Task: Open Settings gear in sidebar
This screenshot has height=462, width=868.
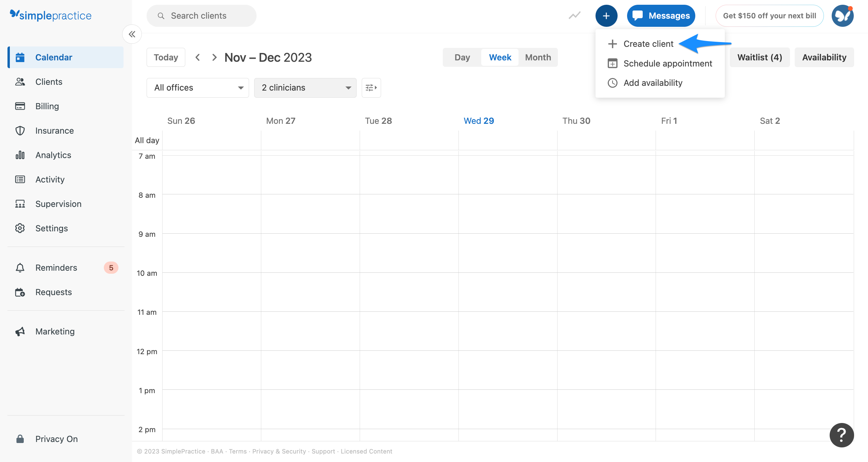Action: (20, 228)
